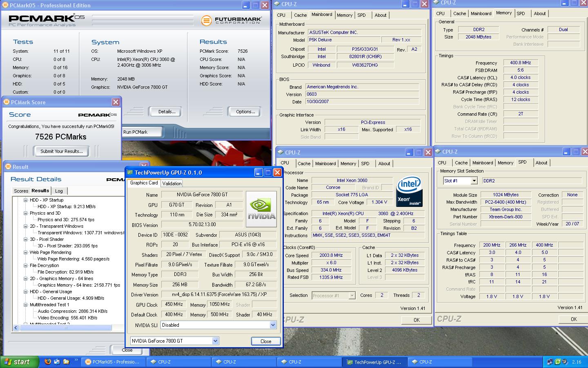Click the green NVIDIA tray icon
The width and height of the screenshot is (588, 368).
click(557, 362)
